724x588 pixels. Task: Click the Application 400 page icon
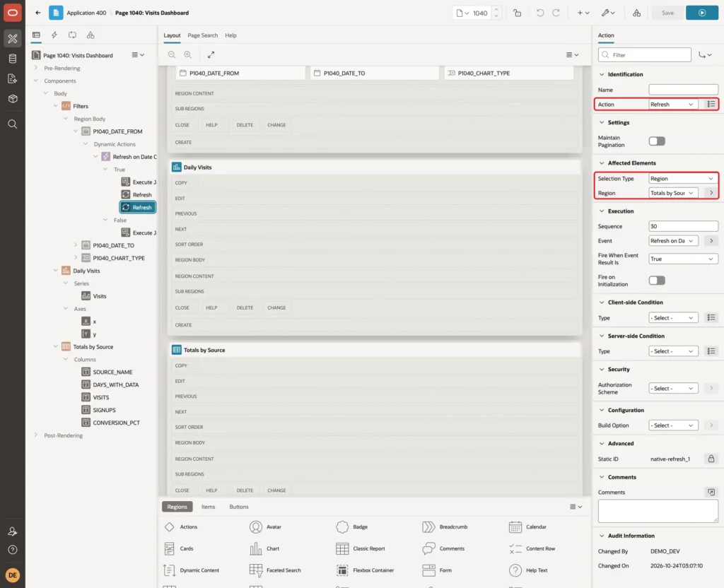(56, 13)
